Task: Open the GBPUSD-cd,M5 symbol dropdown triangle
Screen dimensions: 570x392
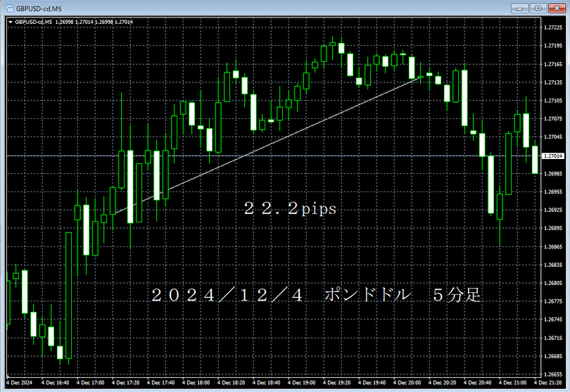Action: (x=11, y=23)
